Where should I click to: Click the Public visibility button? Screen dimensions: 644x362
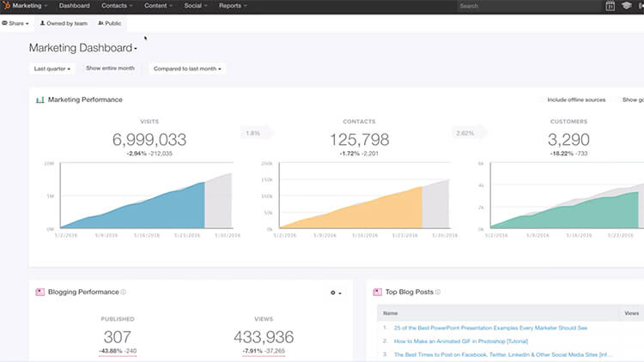tap(110, 23)
